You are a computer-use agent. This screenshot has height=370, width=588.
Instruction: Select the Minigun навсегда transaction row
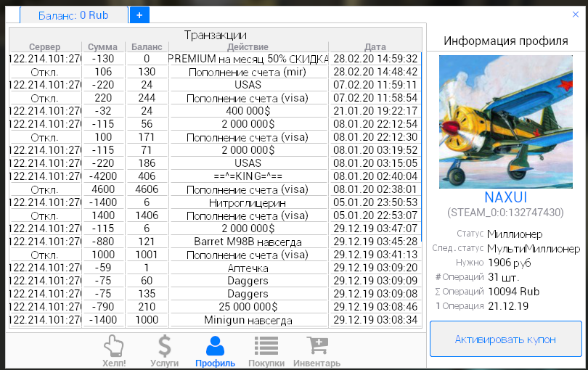point(248,320)
